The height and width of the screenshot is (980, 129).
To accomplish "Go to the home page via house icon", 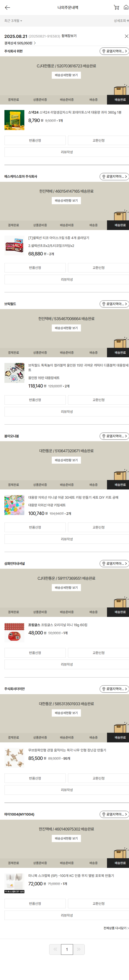I will (x=126, y=8).
